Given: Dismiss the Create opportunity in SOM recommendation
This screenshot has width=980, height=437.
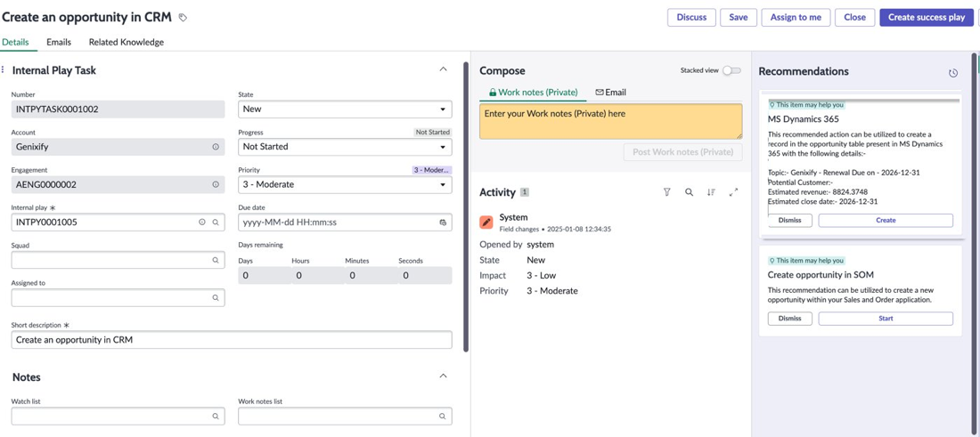Looking at the screenshot, I should 790,319.
